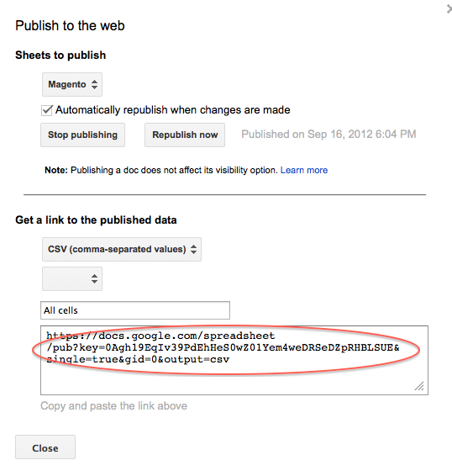The height and width of the screenshot is (476, 452).
Task: Open the Learn more link
Action: tap(304, 170)
